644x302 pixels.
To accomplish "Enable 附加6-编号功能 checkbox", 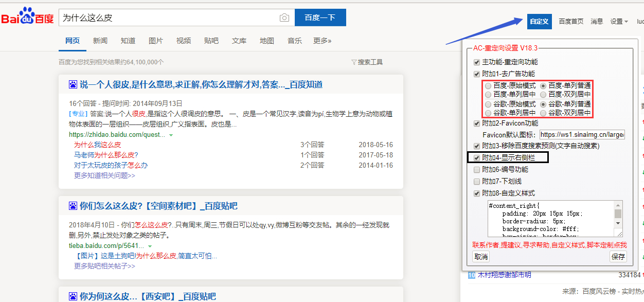I will 476,169.
